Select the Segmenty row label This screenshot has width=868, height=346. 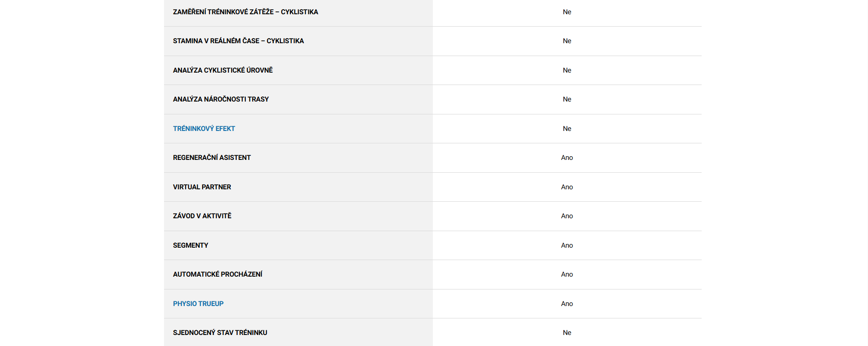(190, 245)
